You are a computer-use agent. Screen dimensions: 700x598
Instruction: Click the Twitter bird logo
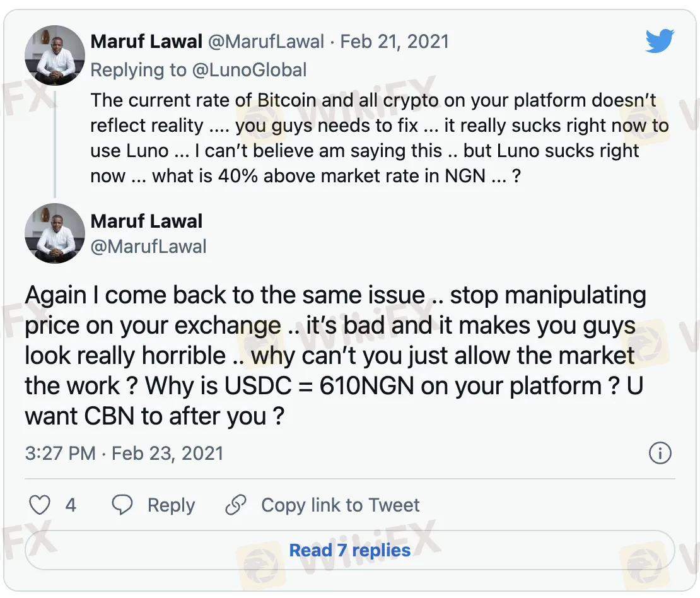point(660,42)
